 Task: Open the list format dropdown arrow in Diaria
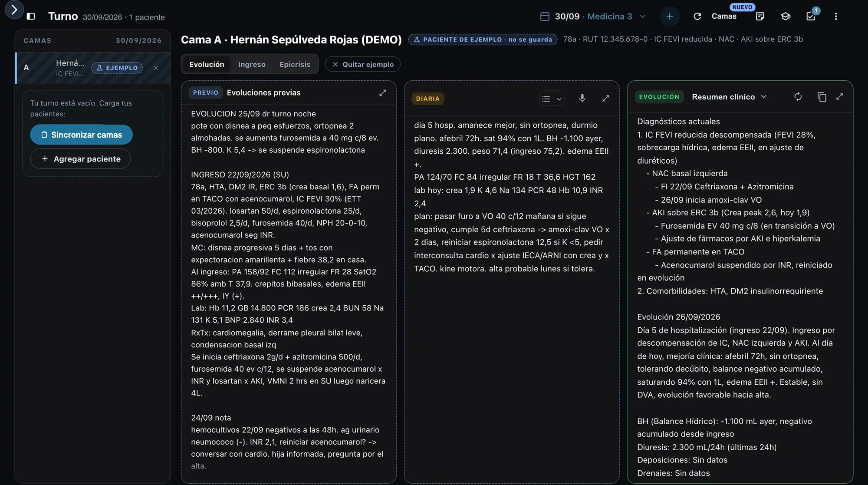tap(559, 99)
